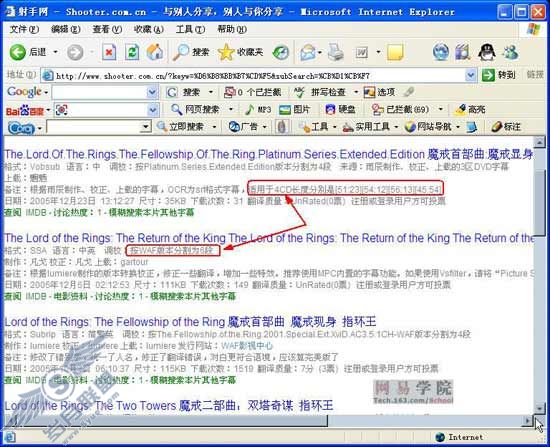
Task: Expand the Baidu search box dropdown
Action: point(153,110)
